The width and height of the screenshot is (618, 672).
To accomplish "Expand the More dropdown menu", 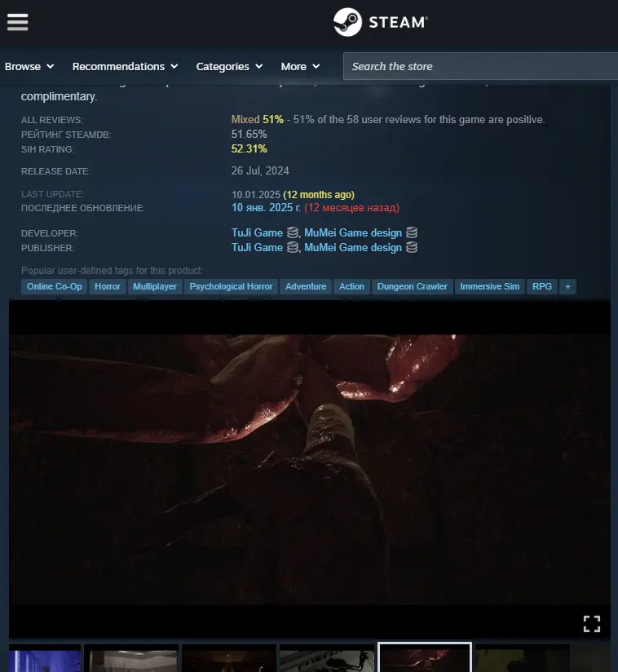I will click(300, 66).
